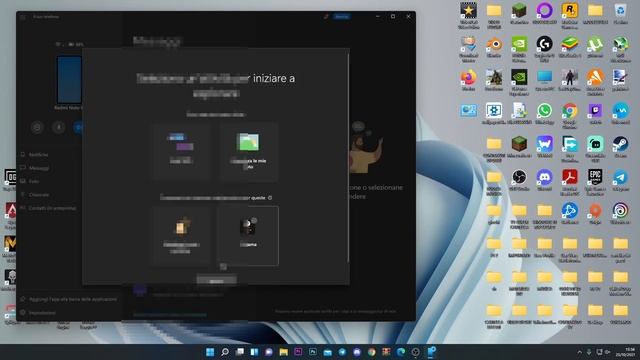Click the gray button at the dialog bottom
Screen dimensions: 640x360
pos(216,281)
